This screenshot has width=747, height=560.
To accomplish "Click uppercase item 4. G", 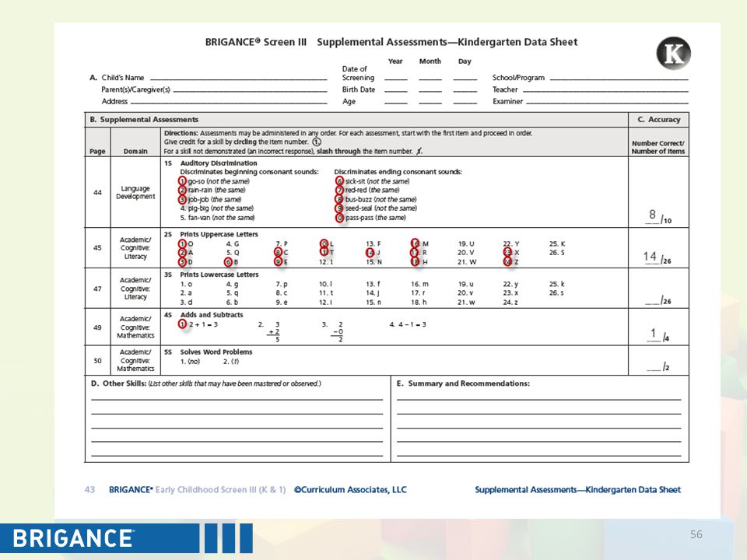I will click(x=233, y=243).
